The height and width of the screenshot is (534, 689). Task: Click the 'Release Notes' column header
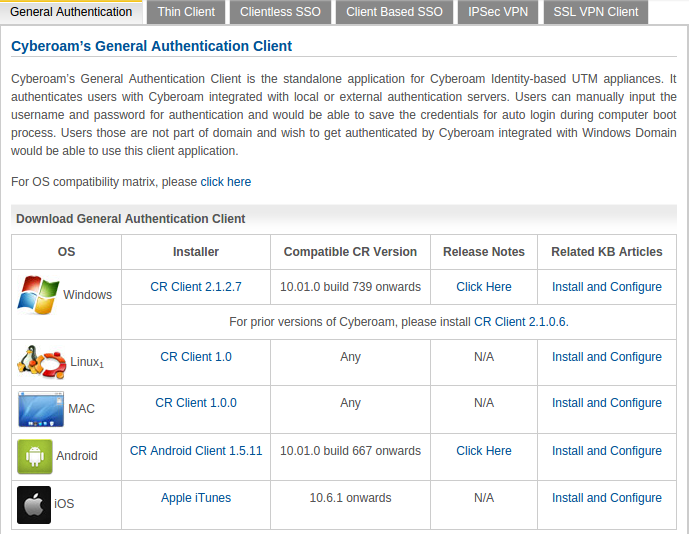[484, 252]
